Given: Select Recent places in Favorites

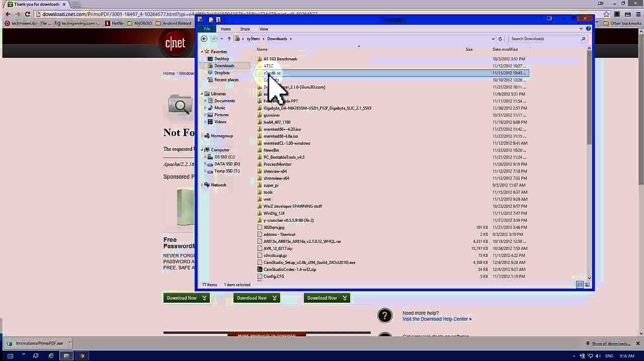Looking at the screenshot, I should tap(226, 80).
